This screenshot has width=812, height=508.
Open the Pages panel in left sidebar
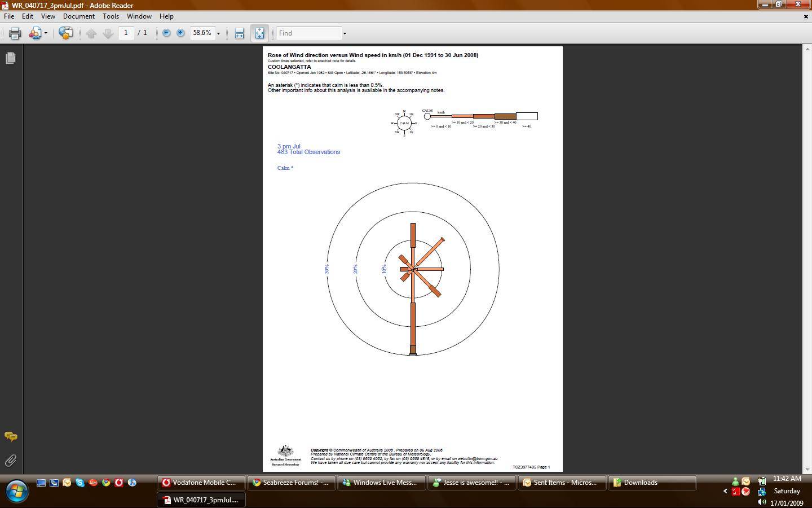tap(10, 58)
